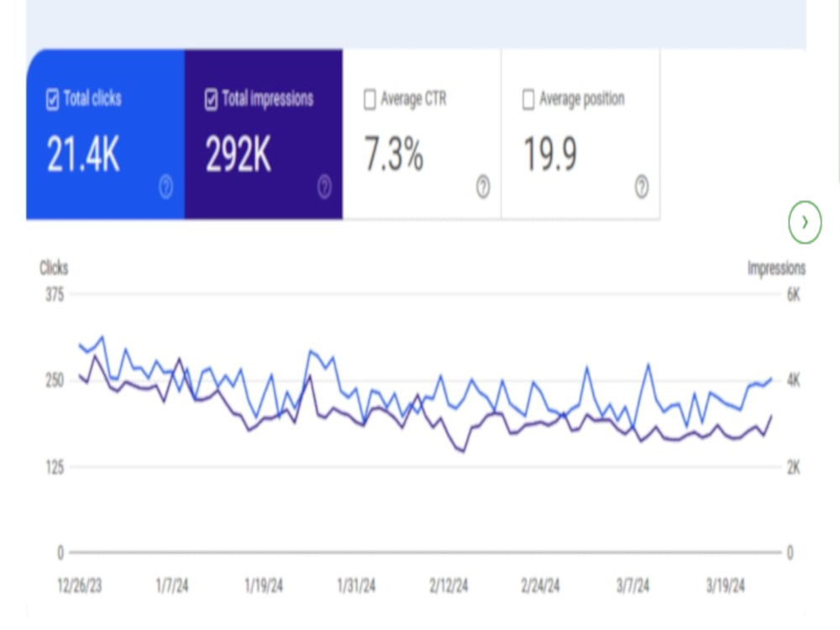Click the 2/12/24 date label
Viewport: 840px width, 630px height.
coord(449,585)
